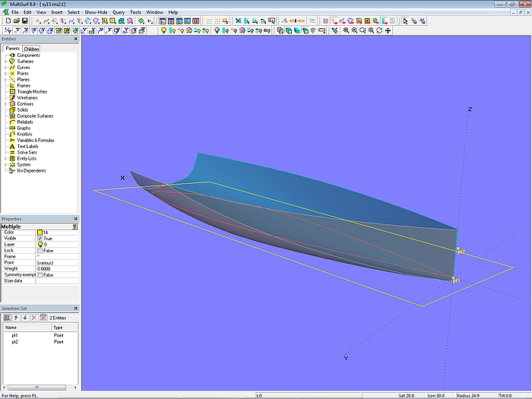Toggle the Visible checkbox in Properties
The width and height of the screenshot is (532, 399).
click(40, 238)
